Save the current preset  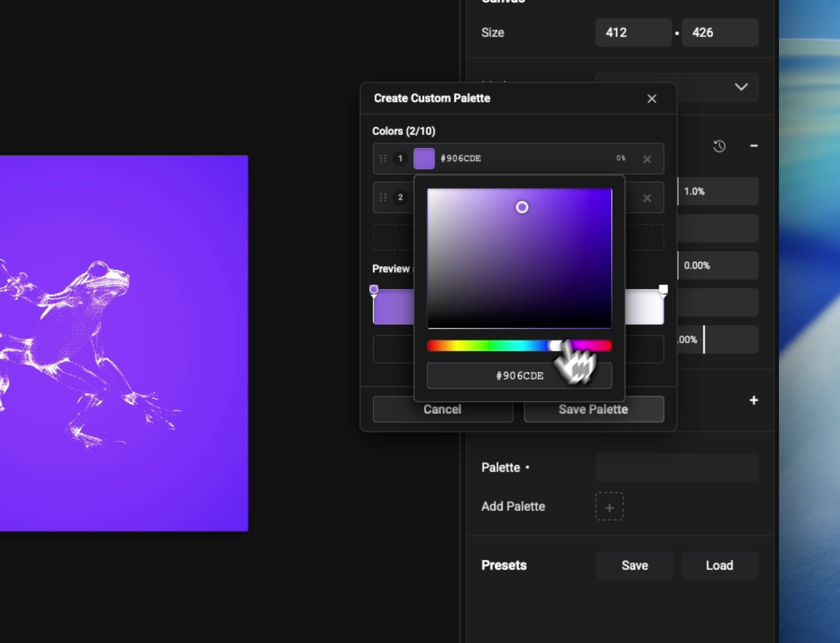635,565
